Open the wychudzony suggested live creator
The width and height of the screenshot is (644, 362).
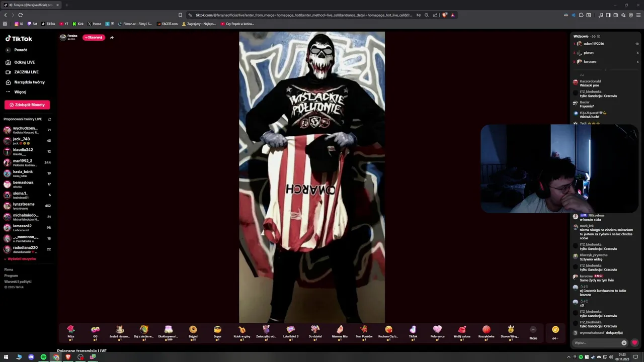tap(27, 130)
